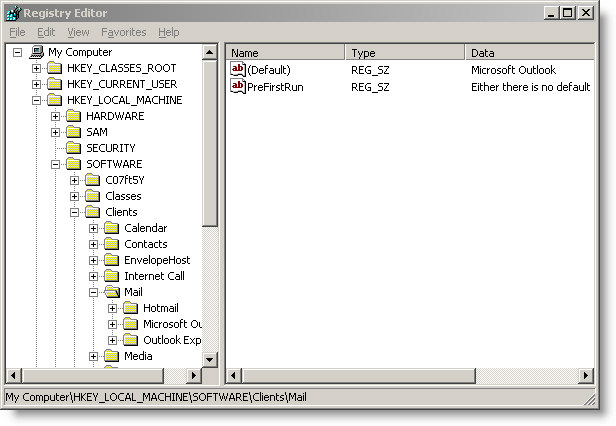Click the Contacts folder icon
This screenshot has width=616, height=426.
[112, 244]
